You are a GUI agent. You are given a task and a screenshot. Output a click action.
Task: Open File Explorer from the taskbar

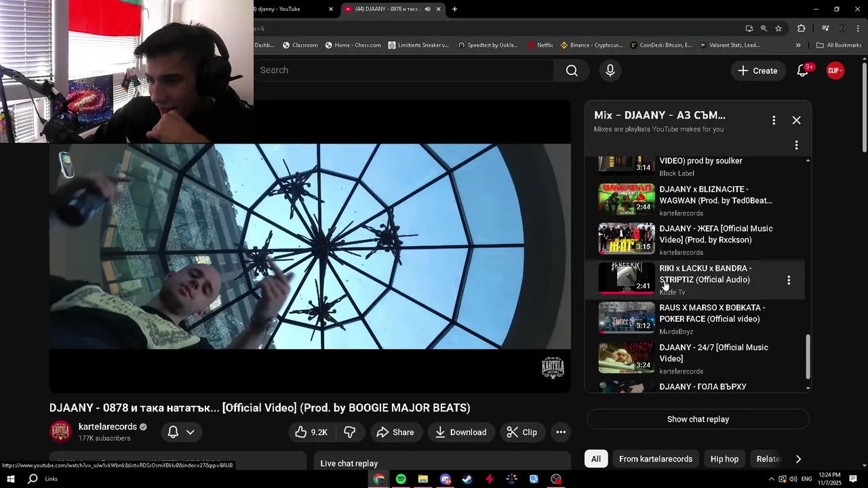coord(423,479)
